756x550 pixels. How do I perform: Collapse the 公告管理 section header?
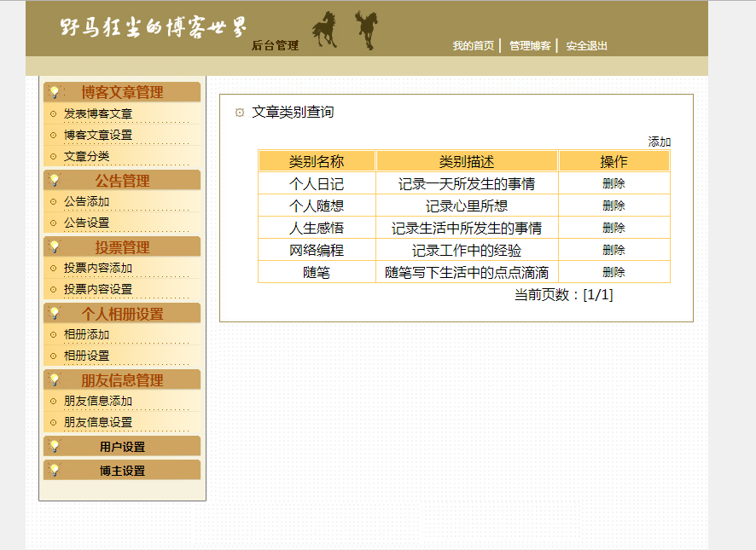click(122, 180)
